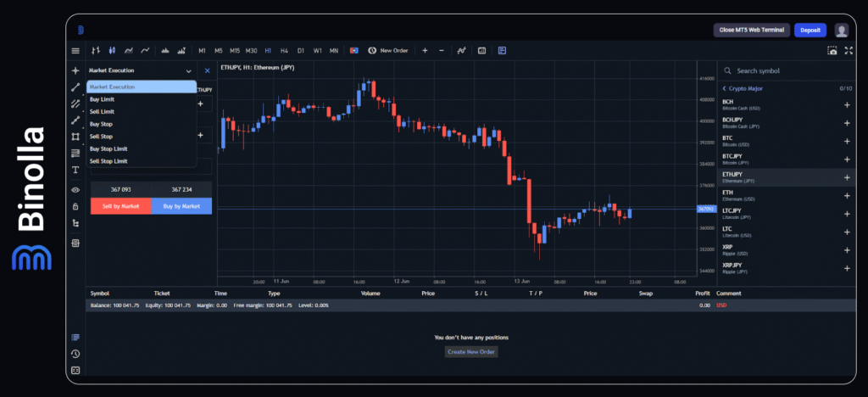Zoom out the chart with the minus icon
Image resolution: width=868 pixels, height=397 pixels.
[x=441, y=51]
